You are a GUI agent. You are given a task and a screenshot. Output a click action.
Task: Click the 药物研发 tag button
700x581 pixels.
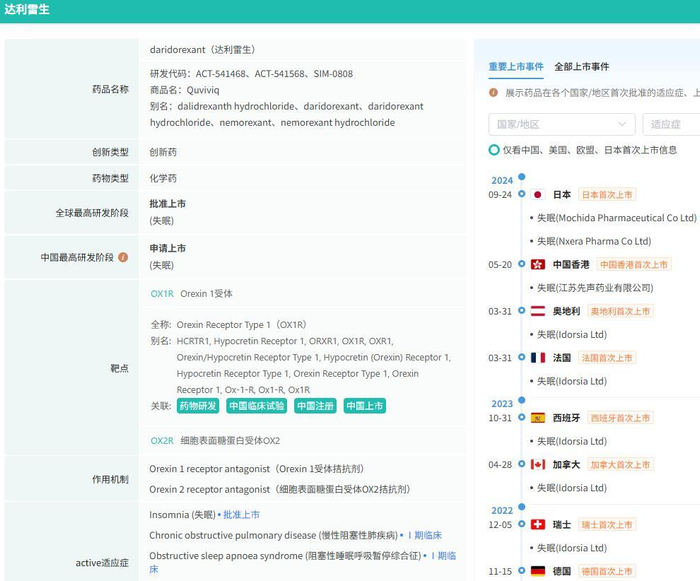pos(198,406)
